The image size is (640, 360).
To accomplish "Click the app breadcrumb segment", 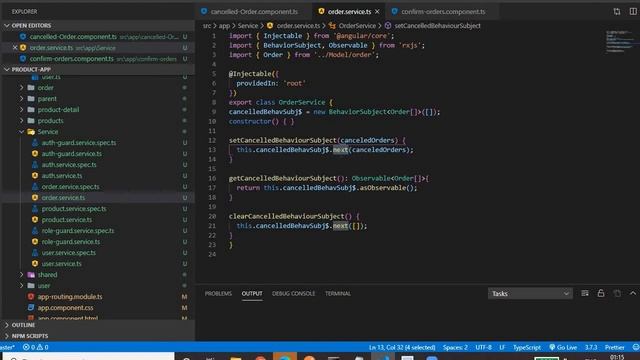I will point(224,26).
